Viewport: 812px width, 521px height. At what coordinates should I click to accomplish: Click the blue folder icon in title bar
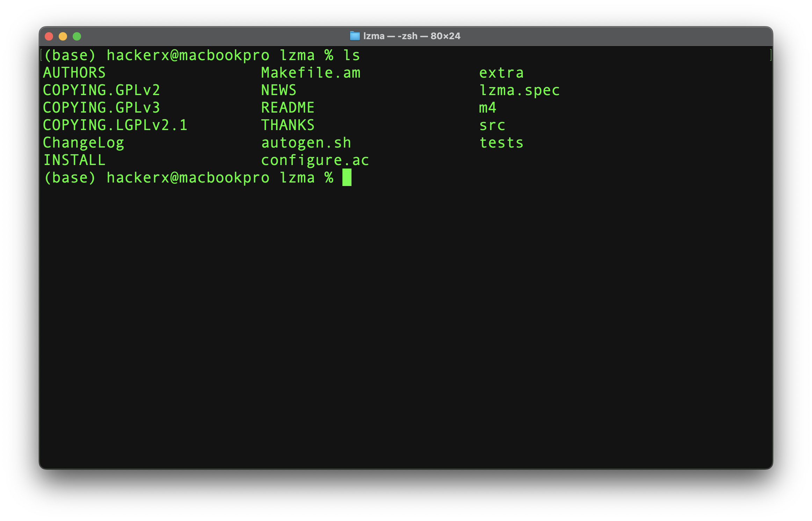[x=355, y=36]
